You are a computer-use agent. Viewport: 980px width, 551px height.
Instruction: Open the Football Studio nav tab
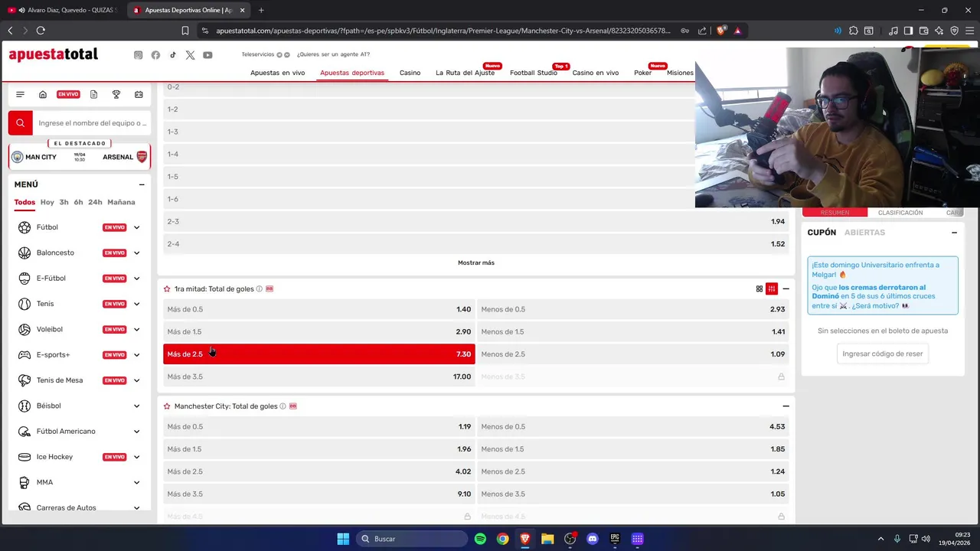point(534,73)
